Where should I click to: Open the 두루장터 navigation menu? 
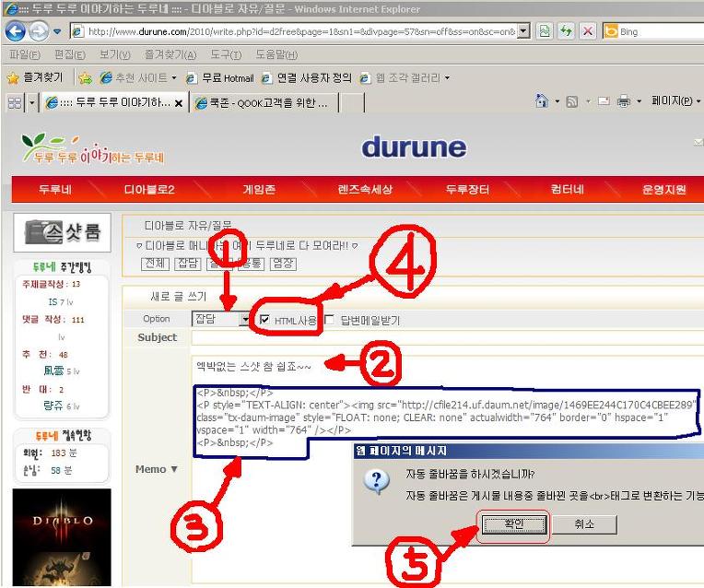(x=467, y=189)
